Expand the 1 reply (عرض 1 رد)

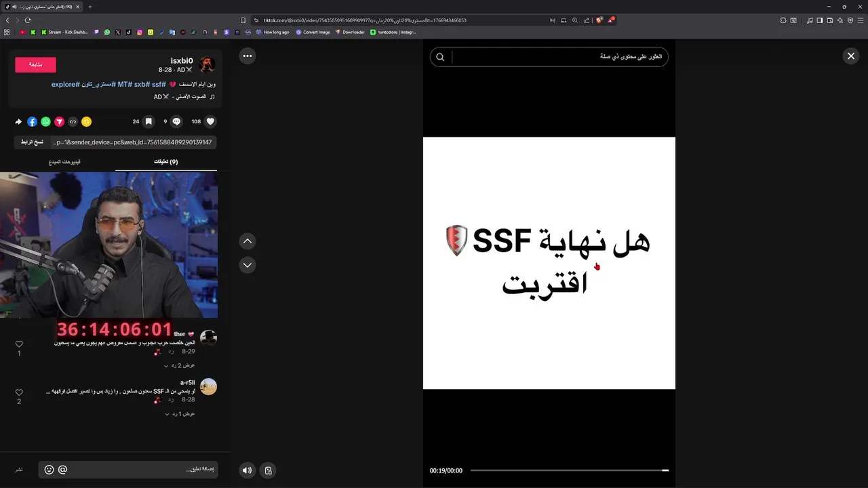point(180,413)
